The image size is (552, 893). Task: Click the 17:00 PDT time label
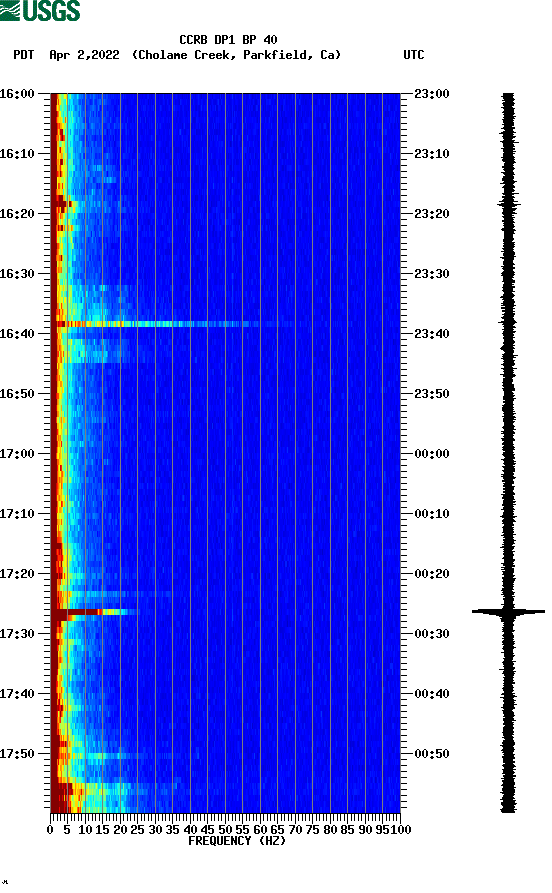coord(17,454)
